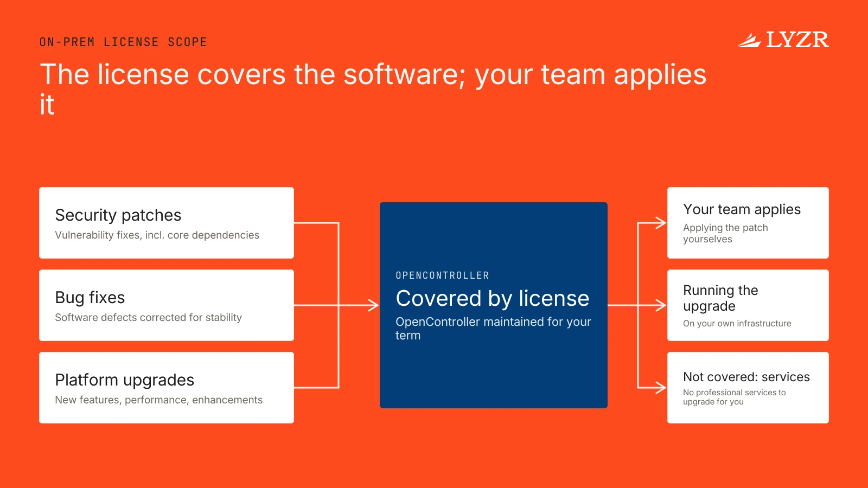The width and height of the screenshot is (868, 488).
Task: Click 'New features, performance, enhancements' text
Action: (159, 400)
